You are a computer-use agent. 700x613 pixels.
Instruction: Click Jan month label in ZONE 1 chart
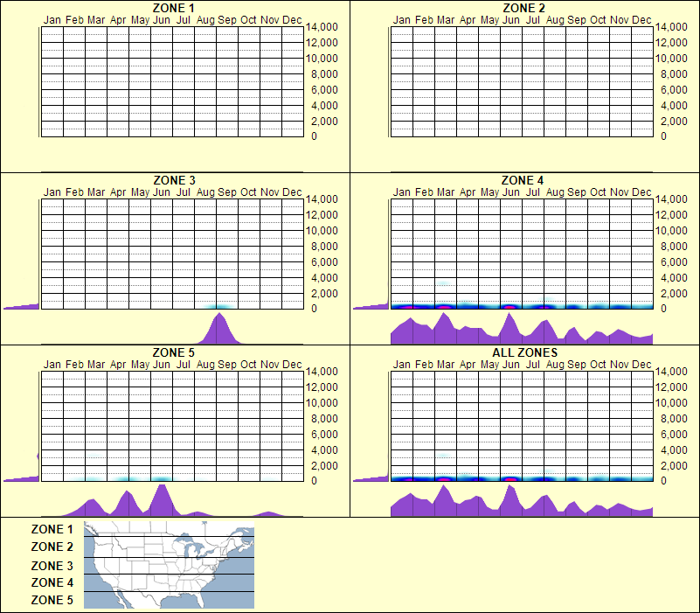52,20
